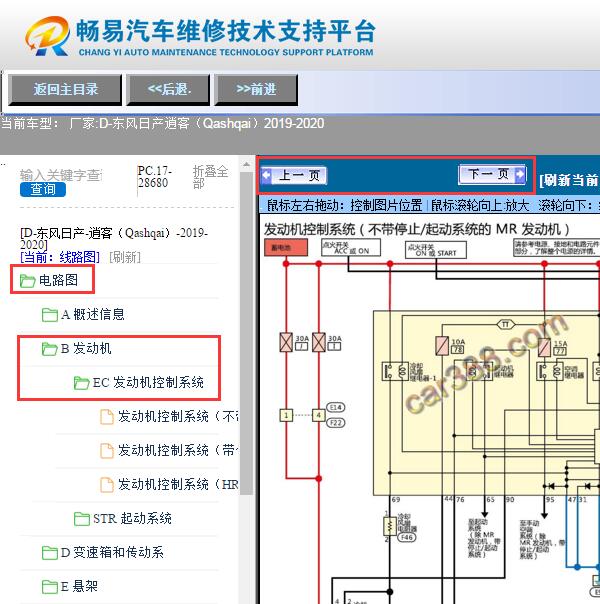Go to previous page with 上一页
Viewport: 600px width, 604px height.
tap(293, 176)
